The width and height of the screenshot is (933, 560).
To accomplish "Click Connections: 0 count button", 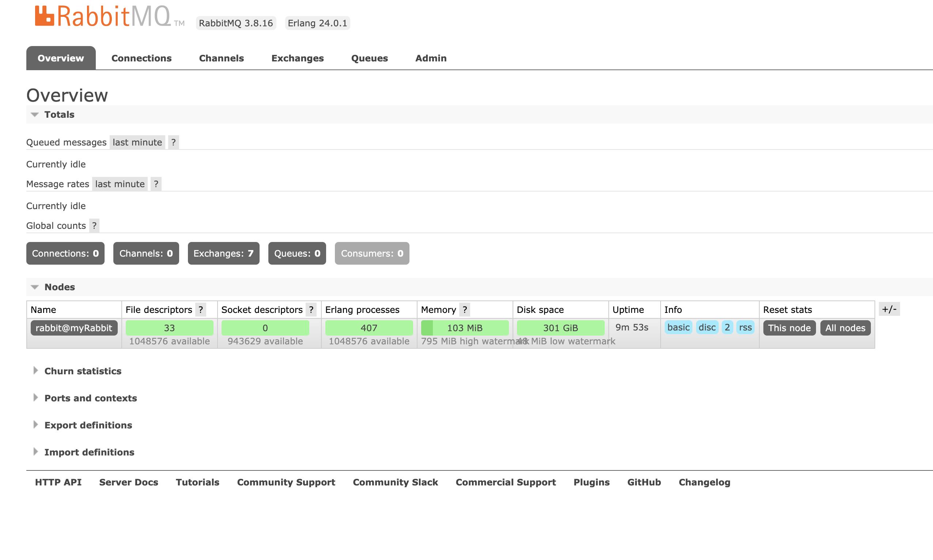I will point(65,253).
